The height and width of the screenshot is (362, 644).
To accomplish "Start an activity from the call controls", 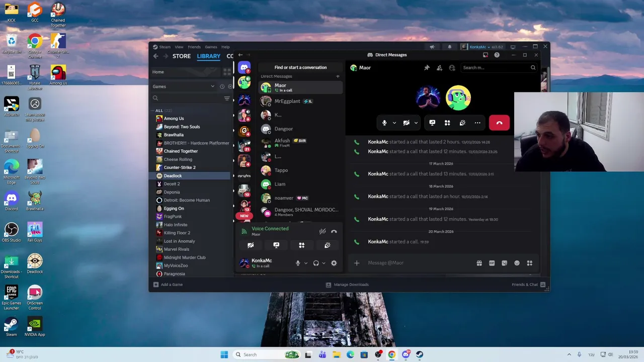I will [447, 123].
